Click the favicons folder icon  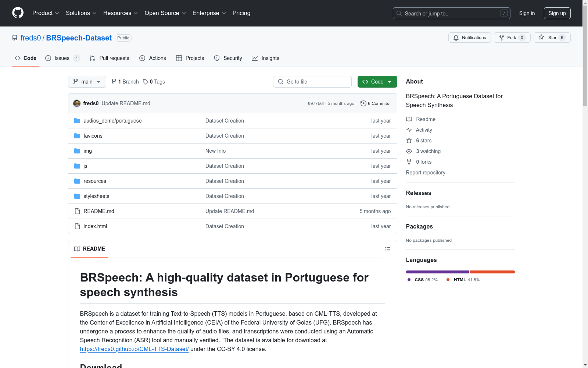(77, 136)
